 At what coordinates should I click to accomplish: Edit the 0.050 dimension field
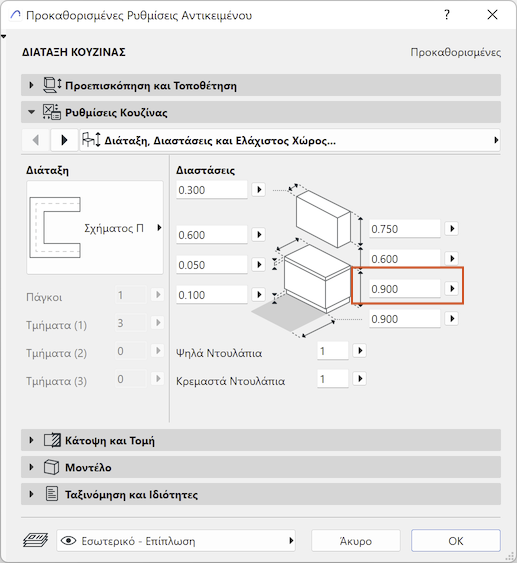click(x=211, y=265)
